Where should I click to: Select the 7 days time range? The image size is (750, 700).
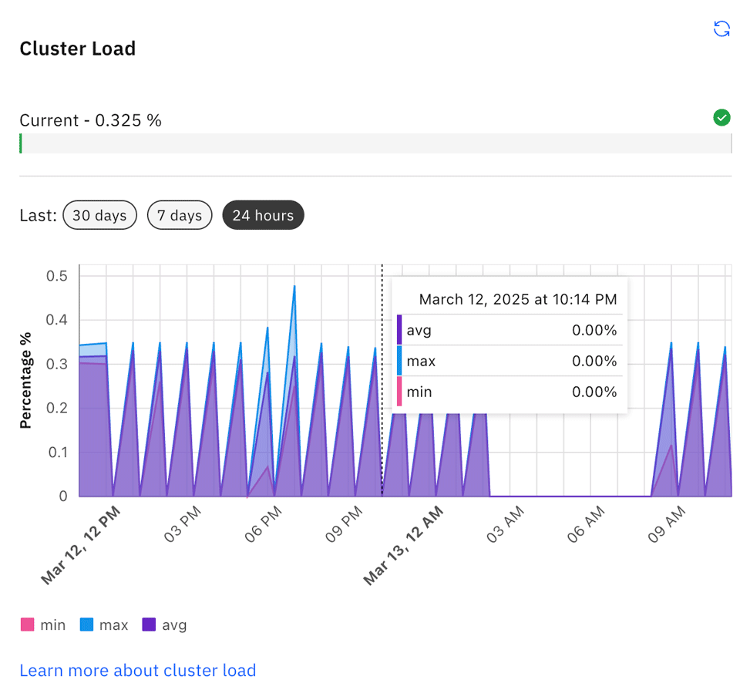pos(180,215)
